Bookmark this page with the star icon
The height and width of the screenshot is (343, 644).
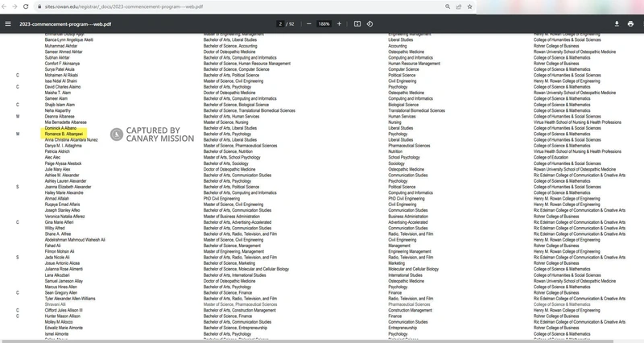point(470,6)
